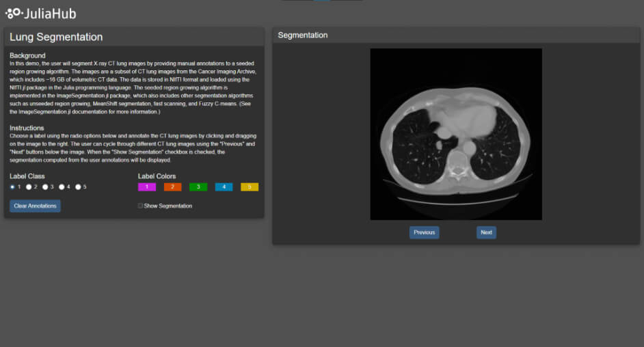Click the green label color 3 swatch
The height and width of the screenshot is (347, 644).
coord(198,186)
